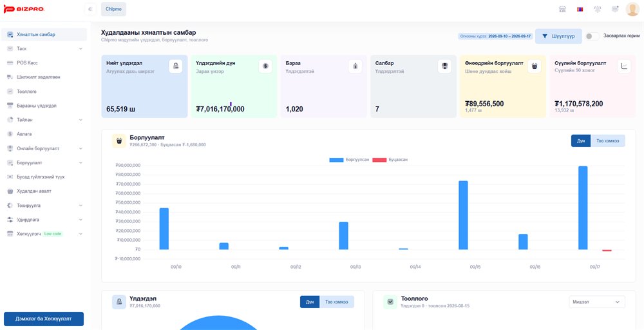The image size is (644, 330).
Task: Select Тоо хэмжээ in the Үлдэгдэл panel switcher
Action: tap(337, 302)
